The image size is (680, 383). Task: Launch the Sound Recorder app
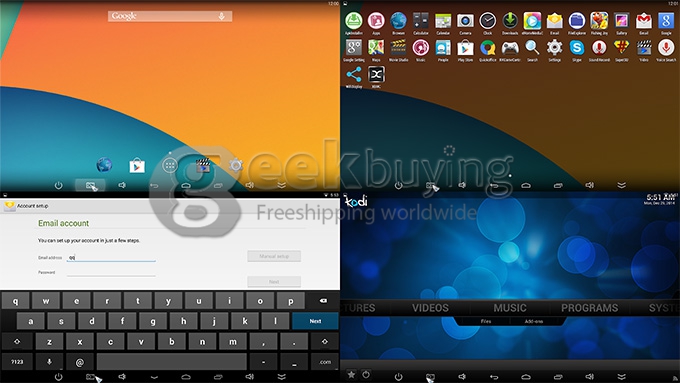tap(599, 48)
